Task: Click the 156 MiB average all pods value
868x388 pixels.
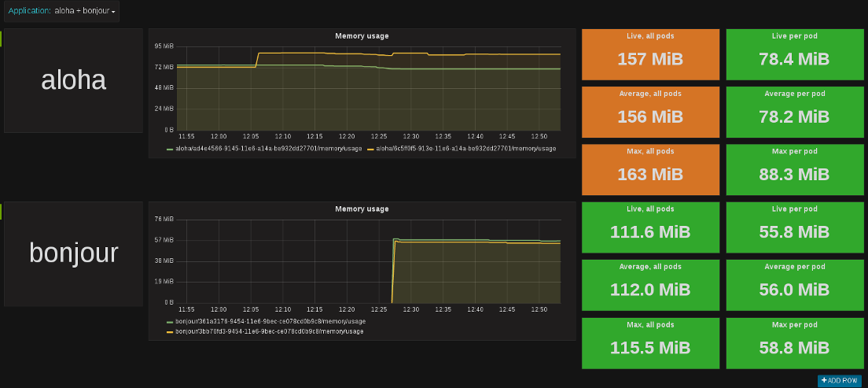Action: pos(650,116)
